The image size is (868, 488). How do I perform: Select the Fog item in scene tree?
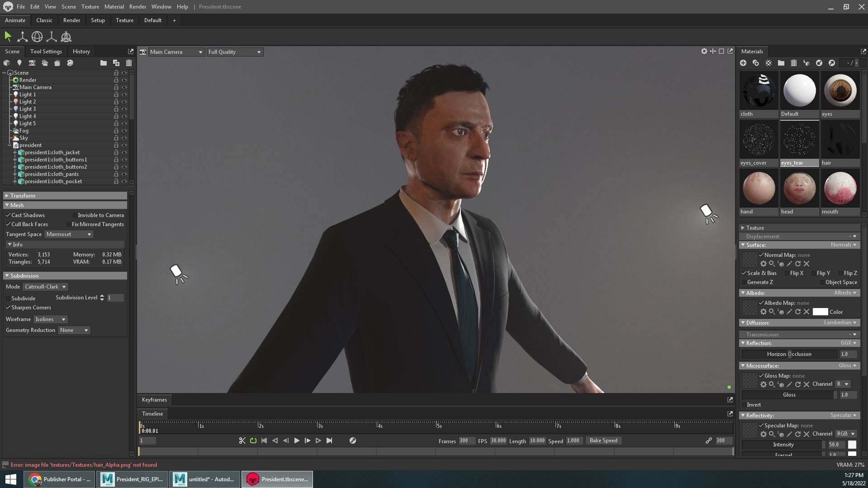click(24, 131)
